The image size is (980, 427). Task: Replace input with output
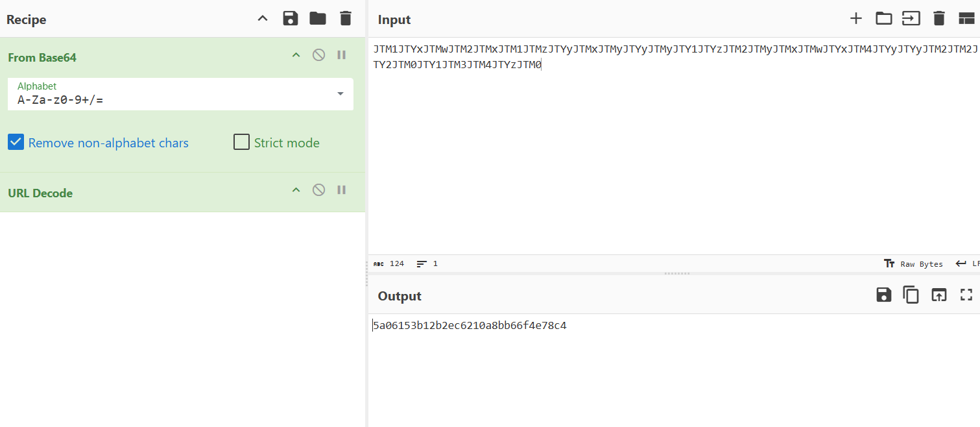tap(938, 295)
